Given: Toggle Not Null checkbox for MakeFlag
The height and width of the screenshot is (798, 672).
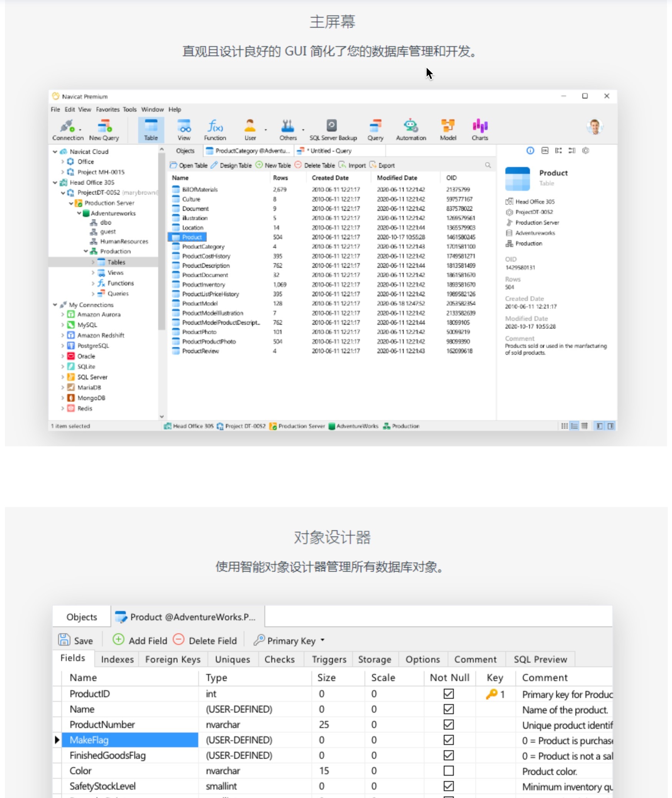Looking at the screenshot, I should [448, 740].
